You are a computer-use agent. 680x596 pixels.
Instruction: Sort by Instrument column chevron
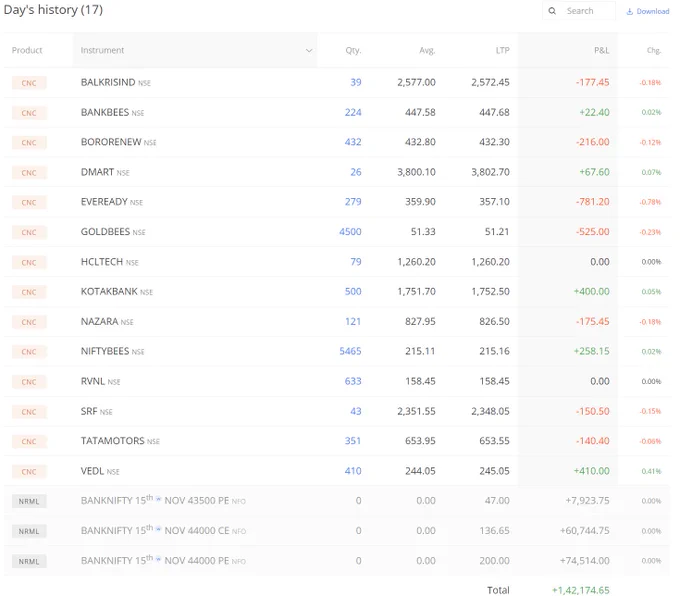(x=309, y=50)
